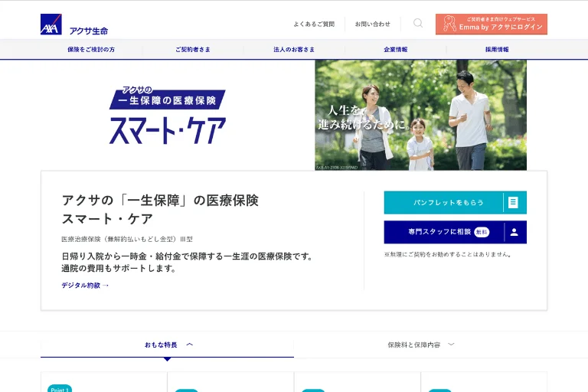Image resolution: width=588 pixels, height=392 pixels.
Task: Open デジタル約款 link
Action: click(85, 286)
